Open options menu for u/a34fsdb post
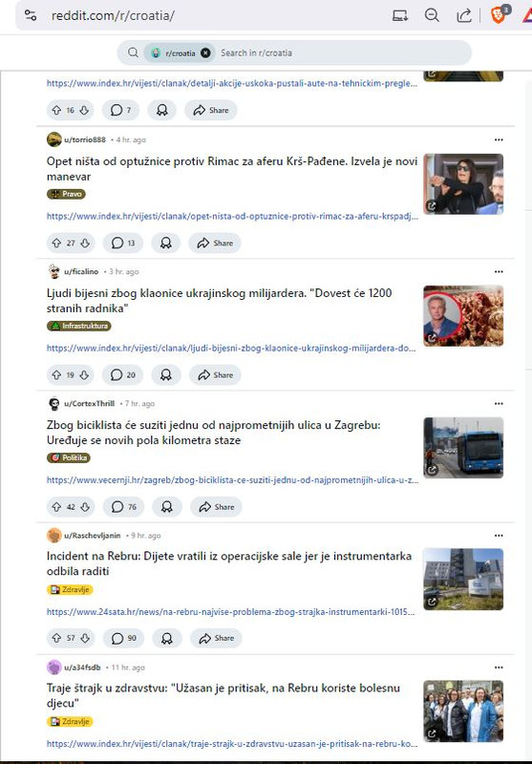 [x=499, y=668]
